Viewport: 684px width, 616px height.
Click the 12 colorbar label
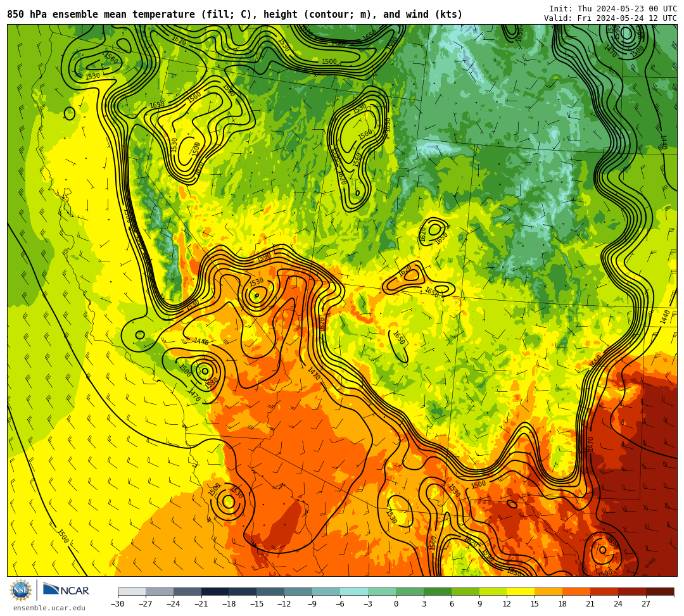tap(507, 604)
